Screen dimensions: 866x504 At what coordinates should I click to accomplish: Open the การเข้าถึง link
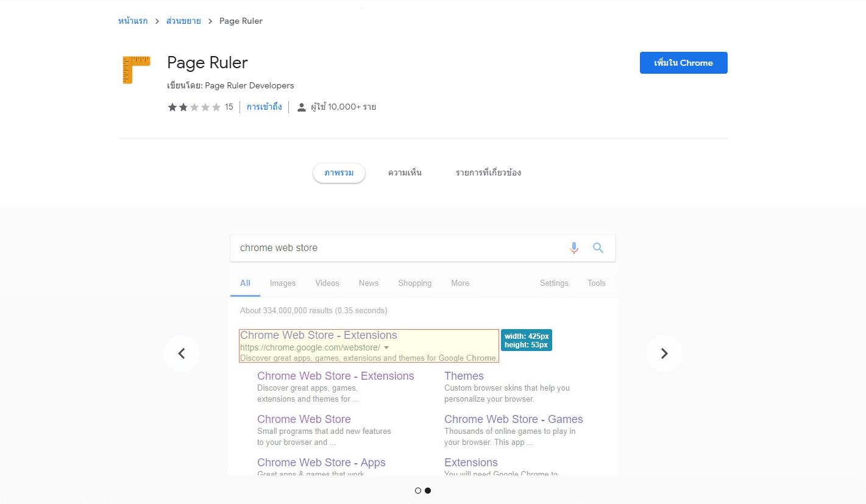[264, 107]
